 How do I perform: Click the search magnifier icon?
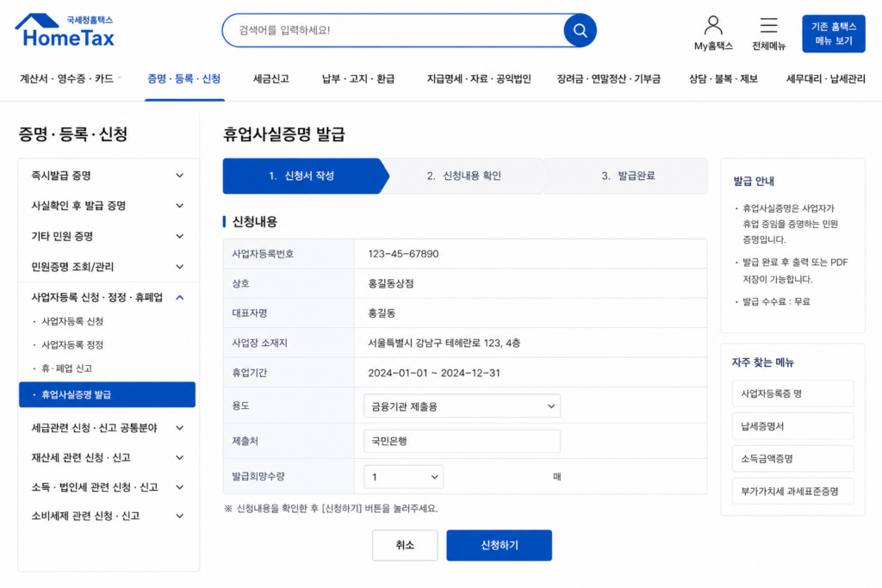click(x=580, y=30)
